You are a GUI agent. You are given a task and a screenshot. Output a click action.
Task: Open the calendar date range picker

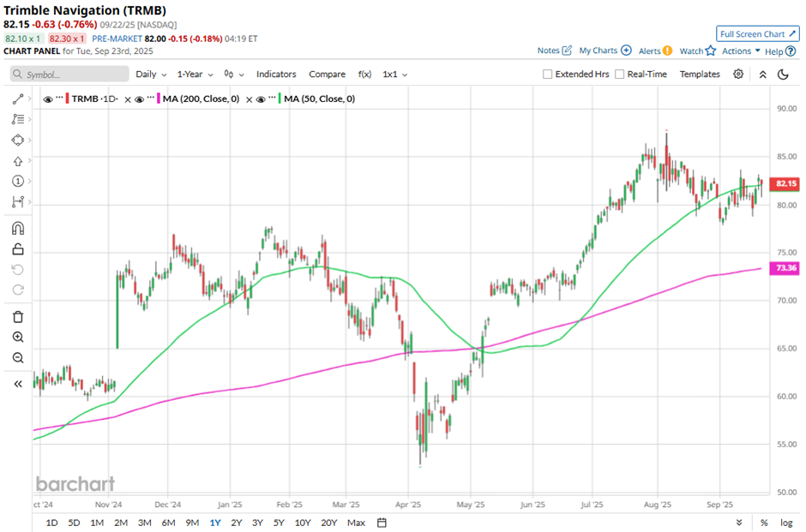(x=382, y=523)
